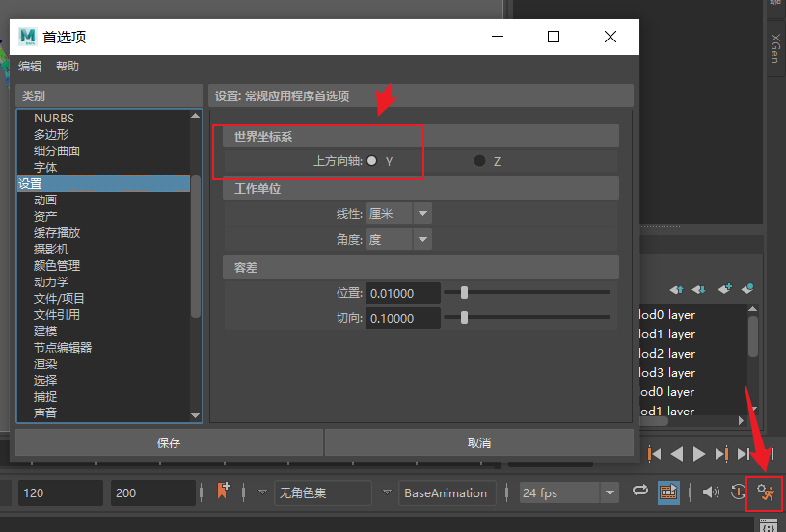Toggle the loop playback icon
786x532 pixels.
[x=640, y=492]
